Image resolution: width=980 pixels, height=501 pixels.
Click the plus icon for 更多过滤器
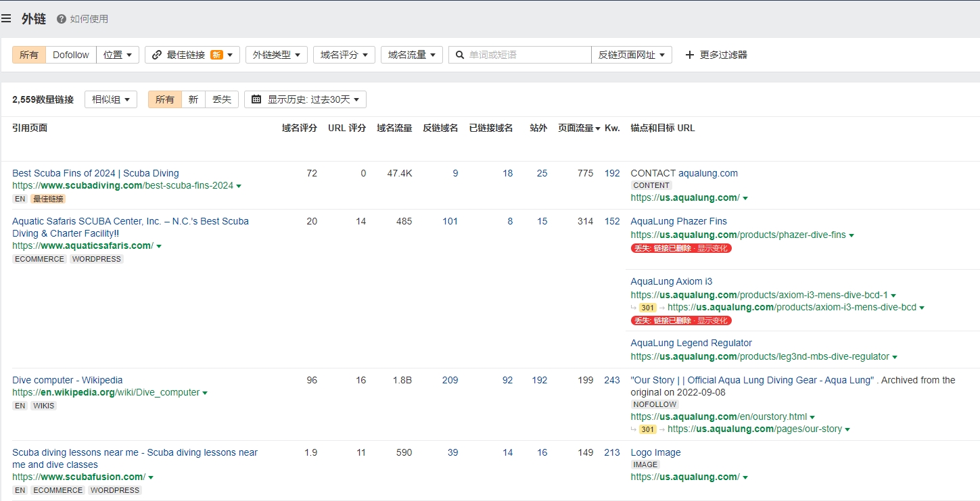coord(690,55)
